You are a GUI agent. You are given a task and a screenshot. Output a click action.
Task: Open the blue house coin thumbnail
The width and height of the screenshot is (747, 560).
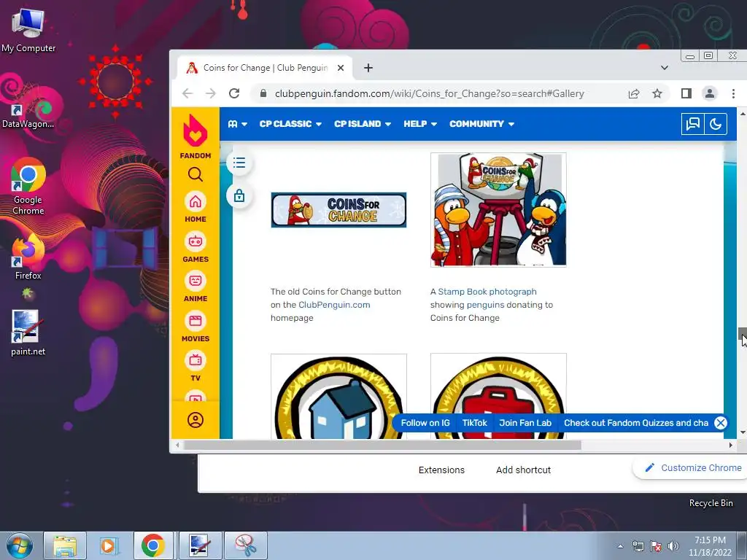coord(338,396)
